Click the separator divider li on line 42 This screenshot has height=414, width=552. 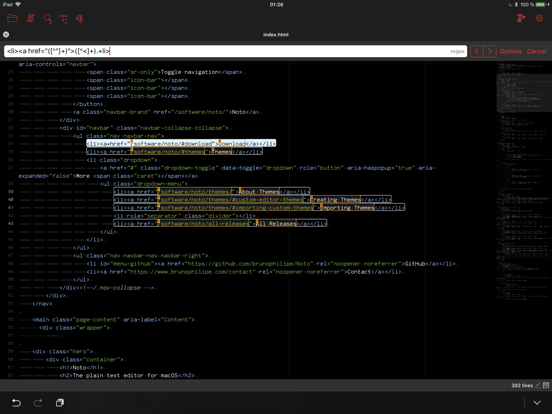pyautogui.click(x=184, y=216)
